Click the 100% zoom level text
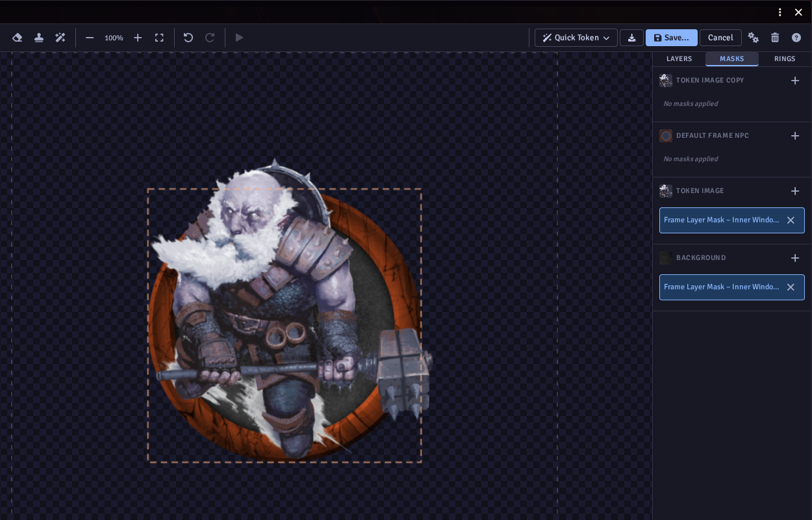This screenshot has height=520, width=812. [114, 38]
